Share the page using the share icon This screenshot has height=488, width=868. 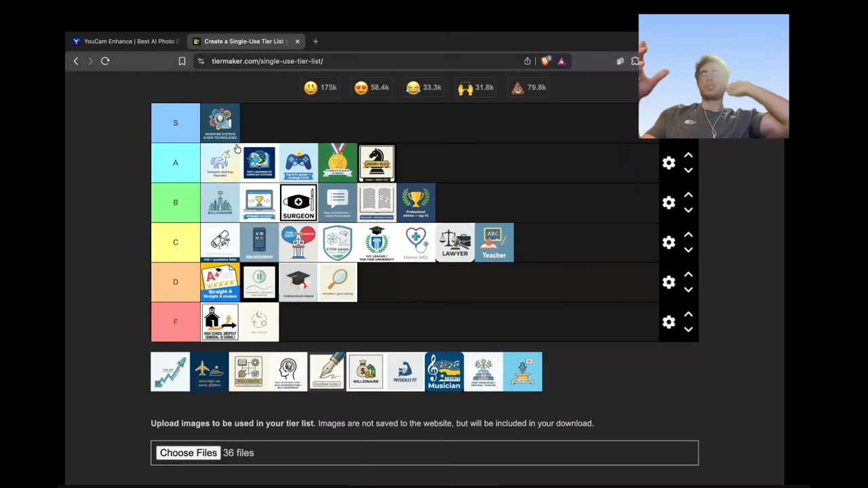click(x=528, y=61)
